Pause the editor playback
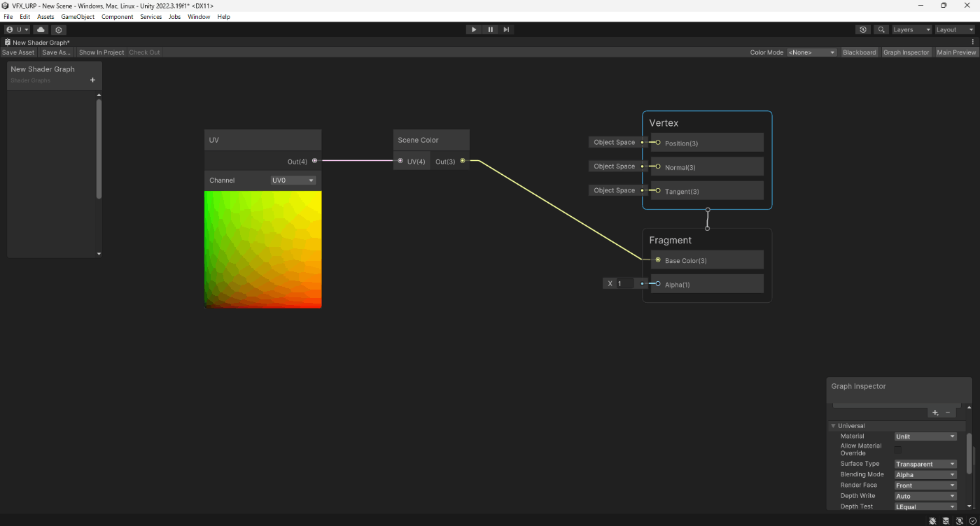This screenshot has height=526, width=980. point(490,30)
